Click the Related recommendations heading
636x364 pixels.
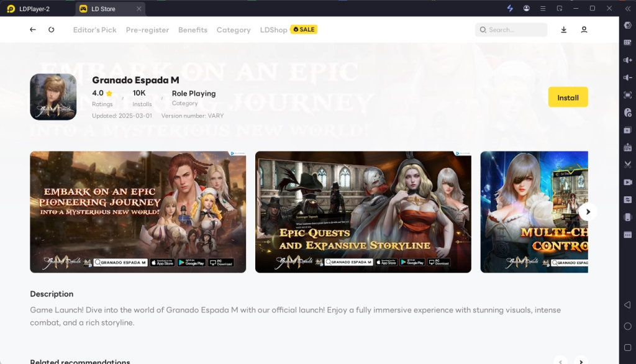point(80,361)
